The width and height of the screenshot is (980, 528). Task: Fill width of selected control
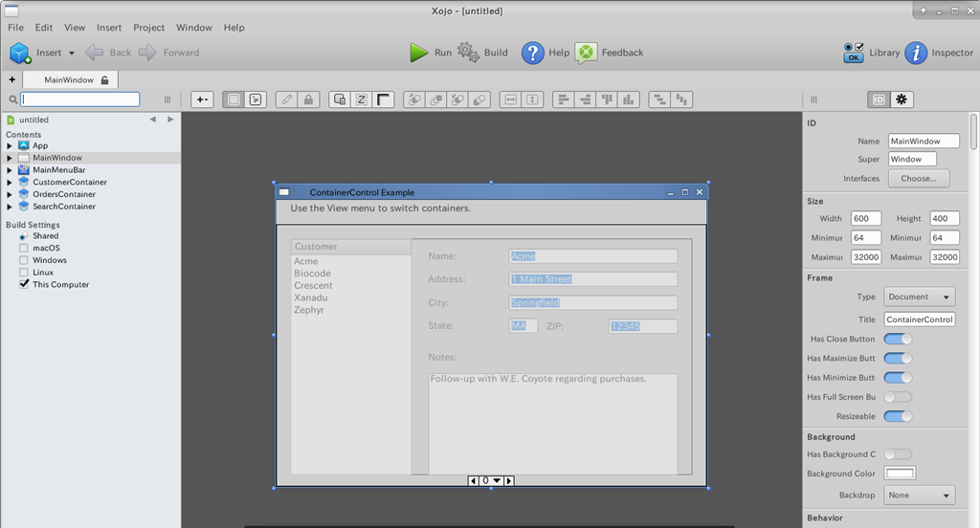pos(511,99)
